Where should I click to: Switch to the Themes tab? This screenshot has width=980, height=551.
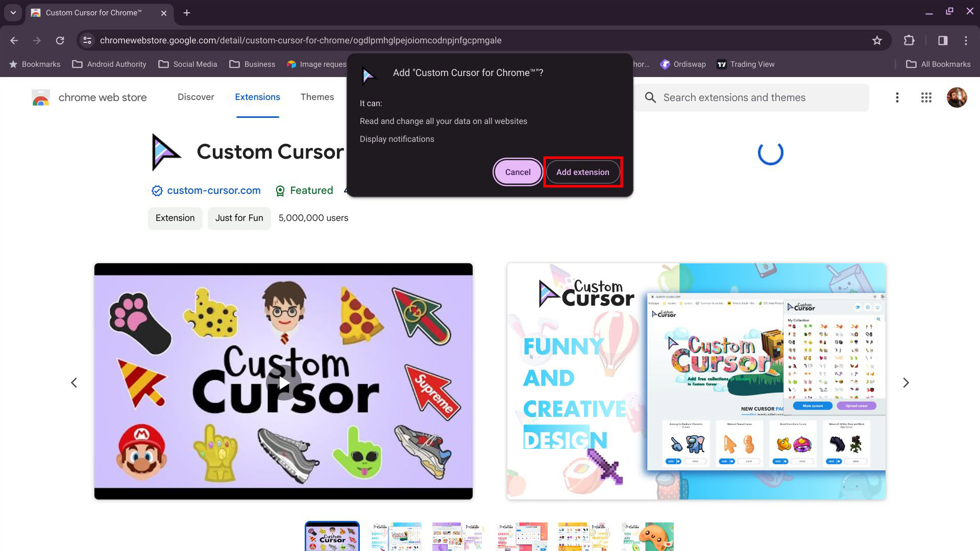point(317,97)
